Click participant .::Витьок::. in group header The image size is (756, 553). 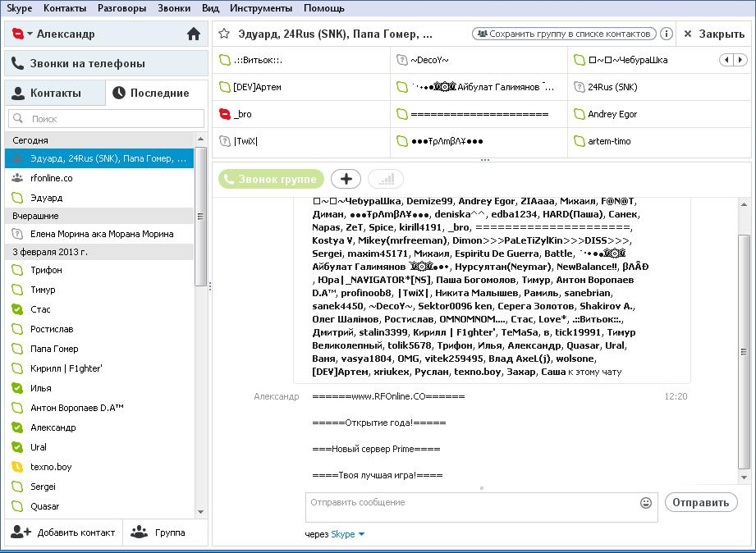(301, 60)
